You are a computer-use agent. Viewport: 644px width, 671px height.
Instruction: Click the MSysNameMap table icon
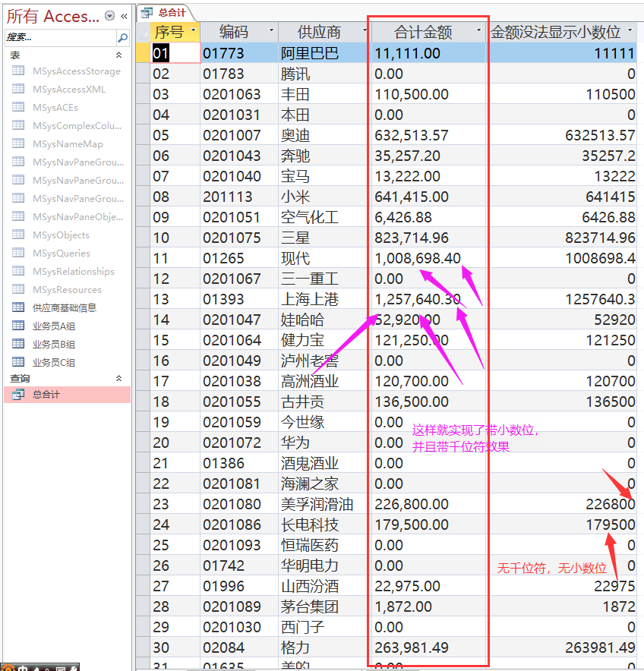click(18, 143)
